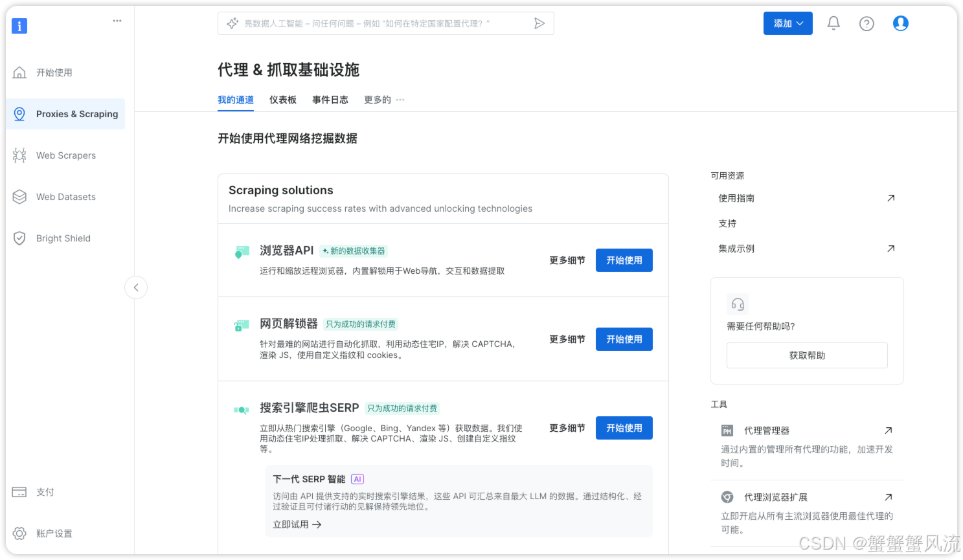Click the Web Datasets layers icon
This screenshot has height=560, width=963.
point(19,197)
